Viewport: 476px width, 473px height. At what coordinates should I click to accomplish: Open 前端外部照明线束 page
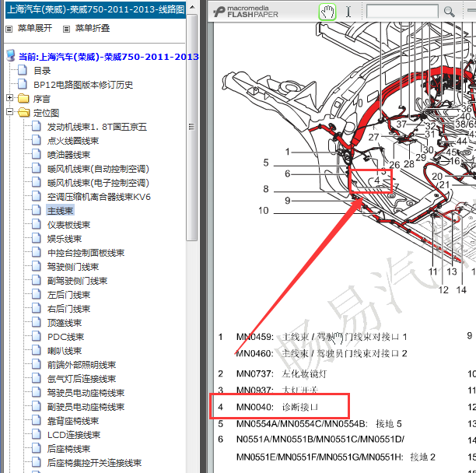tap(82, 365)
